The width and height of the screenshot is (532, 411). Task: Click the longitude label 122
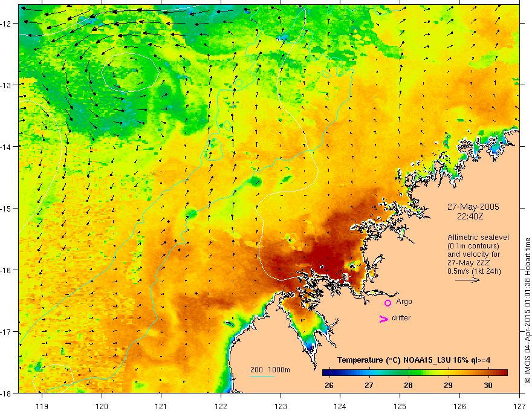tap(221, 406)
